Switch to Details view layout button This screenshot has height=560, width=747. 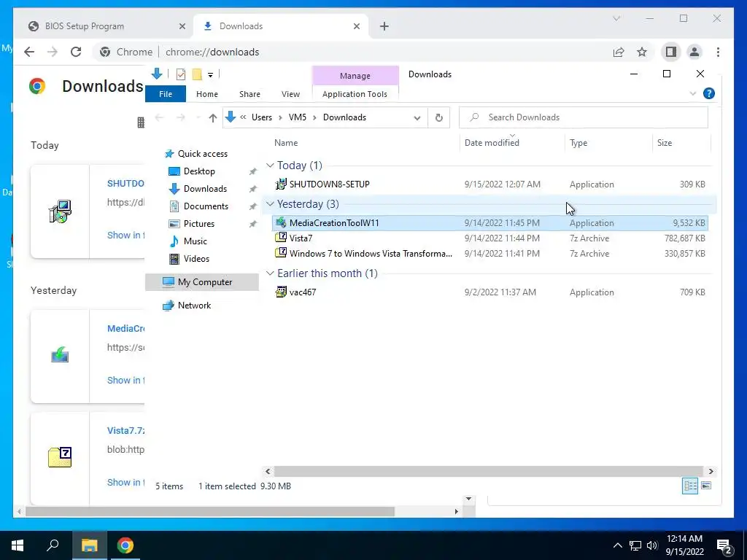tap(690, 486)
